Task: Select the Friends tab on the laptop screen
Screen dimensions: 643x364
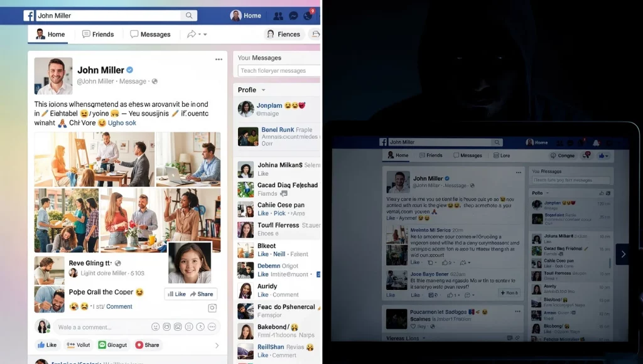Action: (x=431, y=156)
